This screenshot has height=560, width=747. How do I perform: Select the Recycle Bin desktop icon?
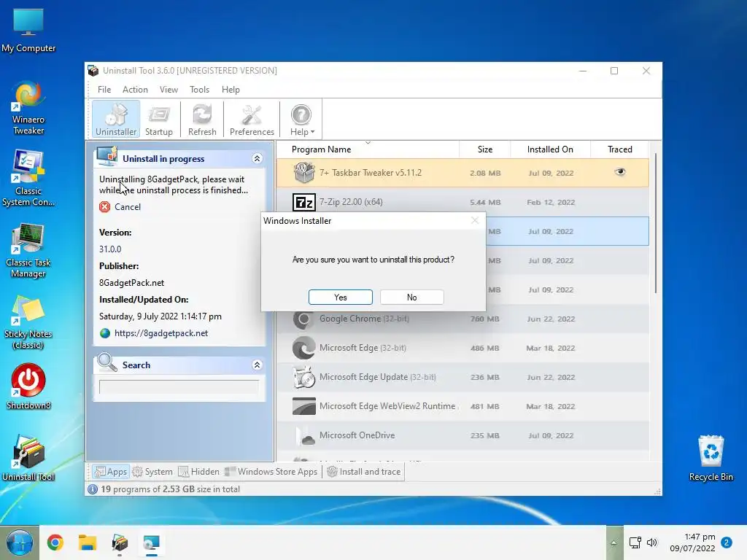(x=711, y=458)
